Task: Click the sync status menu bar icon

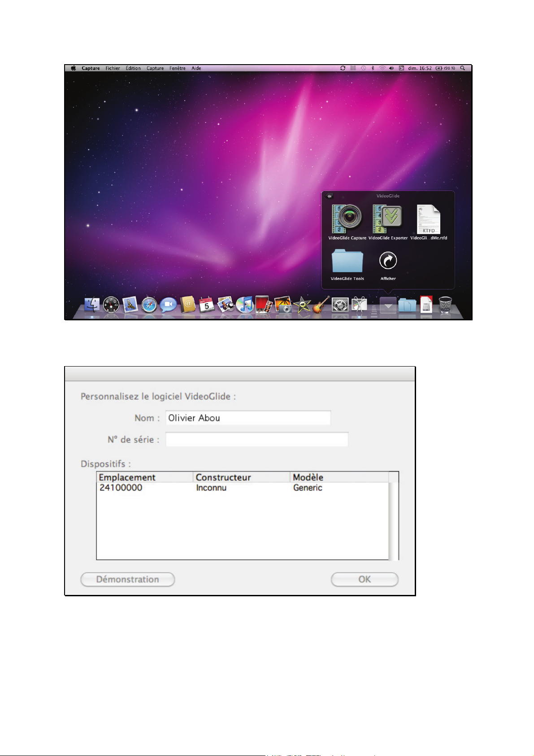Action: [x=343, y=68]
